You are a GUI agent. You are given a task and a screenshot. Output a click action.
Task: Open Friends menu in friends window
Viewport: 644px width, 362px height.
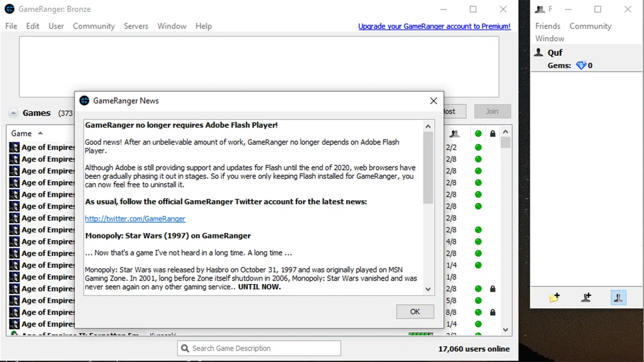pyautogui.click(x=548, y=26)
